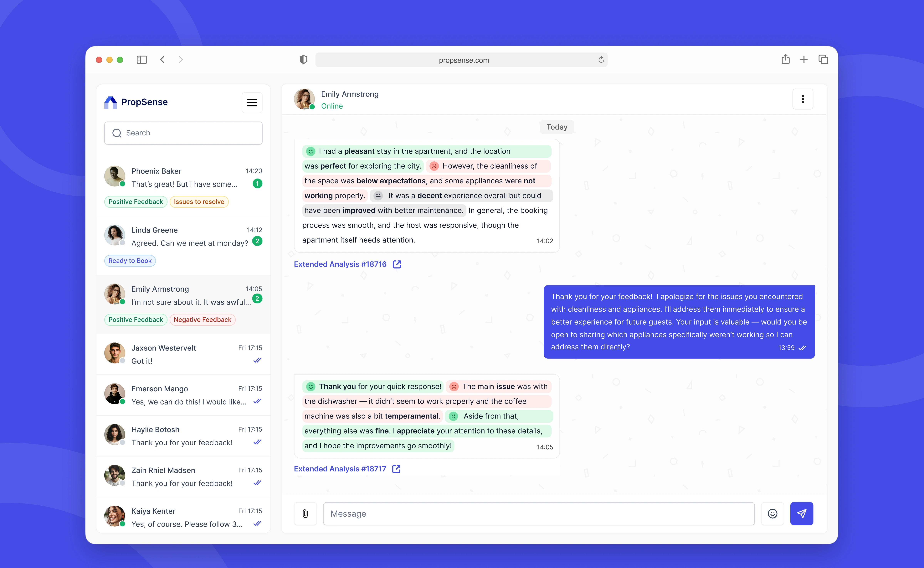Viewport: 924px width, 568px height.
Task: Open Extended Analysis #18716 link
Action: 340,264
